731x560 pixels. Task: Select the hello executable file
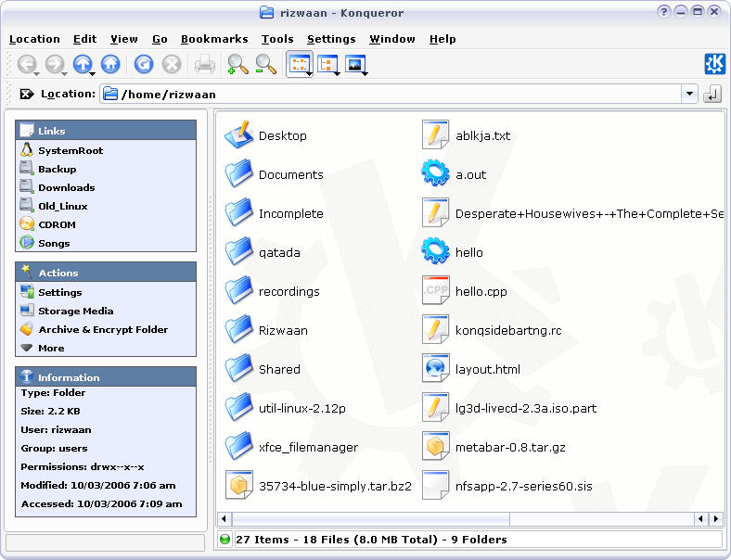pyautogui.click(x=452, y=252)
